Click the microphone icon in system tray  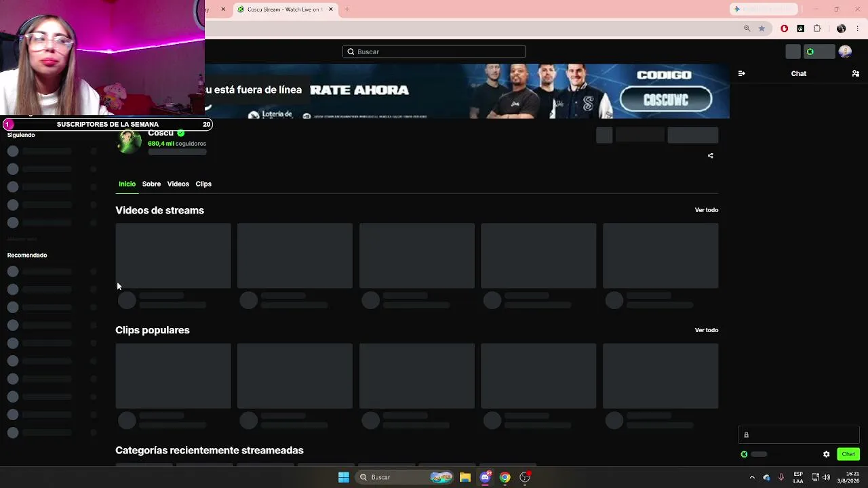(781, 477)
